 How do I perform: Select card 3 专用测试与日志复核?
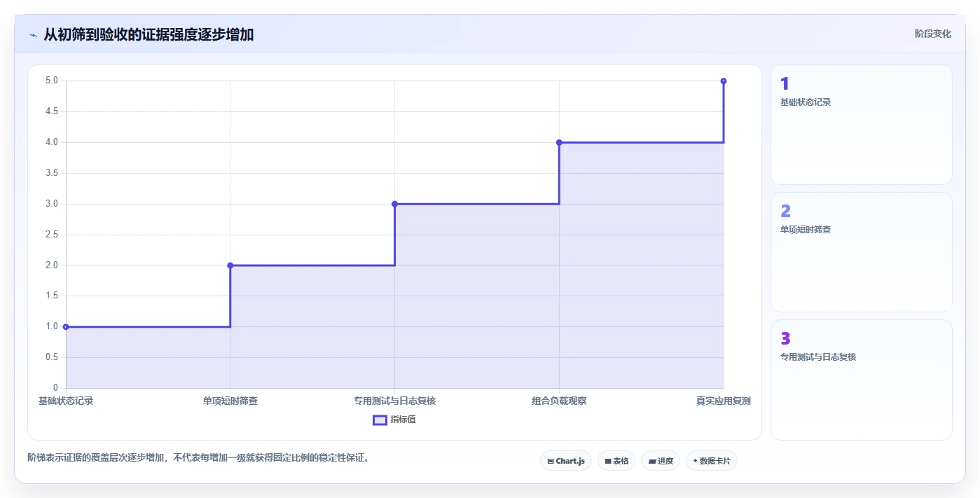[862, 380]
